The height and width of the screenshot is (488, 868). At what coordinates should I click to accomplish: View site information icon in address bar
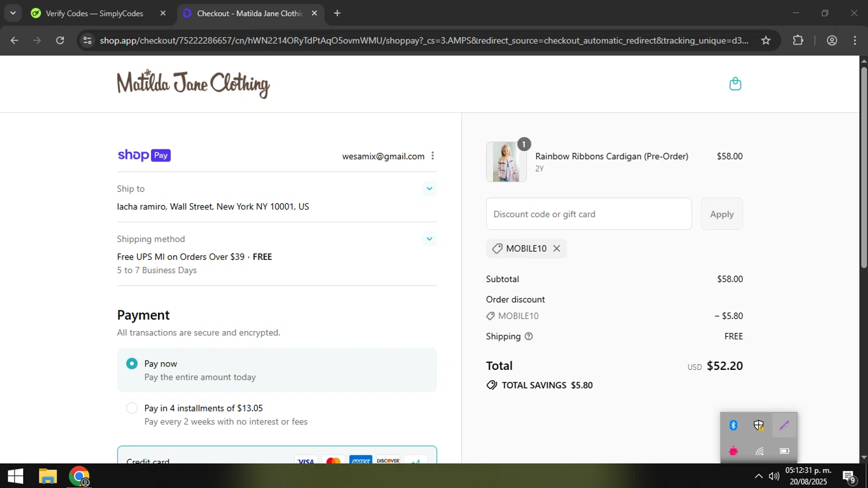click(x=87, y=41)
